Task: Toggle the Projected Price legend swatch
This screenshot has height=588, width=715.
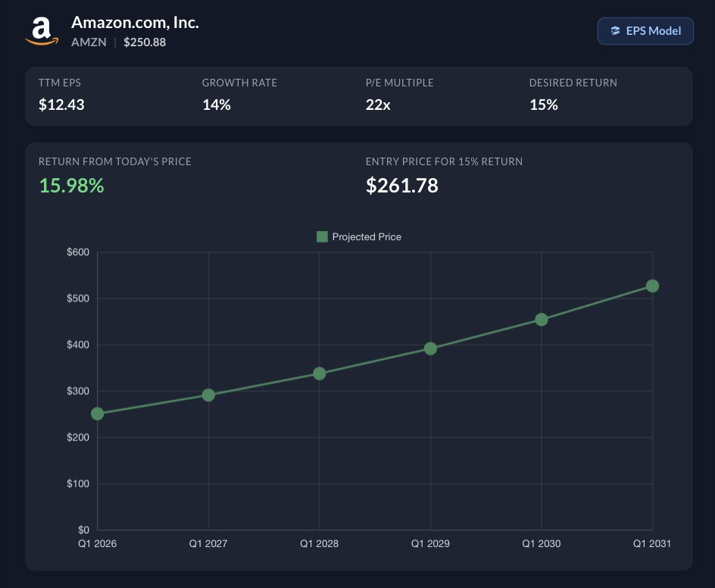Action: click(322, 236)
